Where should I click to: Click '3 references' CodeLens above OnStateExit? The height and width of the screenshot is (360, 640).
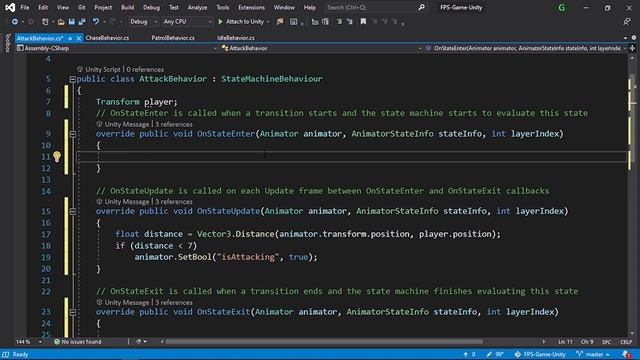173,302
